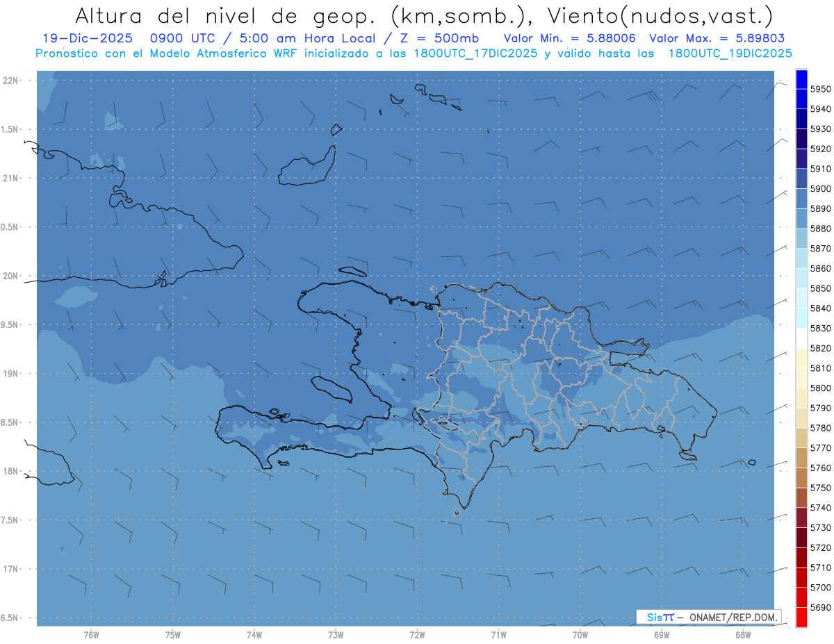Click the legend value '5690'
Screen dimensions: 834x644
click(x=821, y=608)
